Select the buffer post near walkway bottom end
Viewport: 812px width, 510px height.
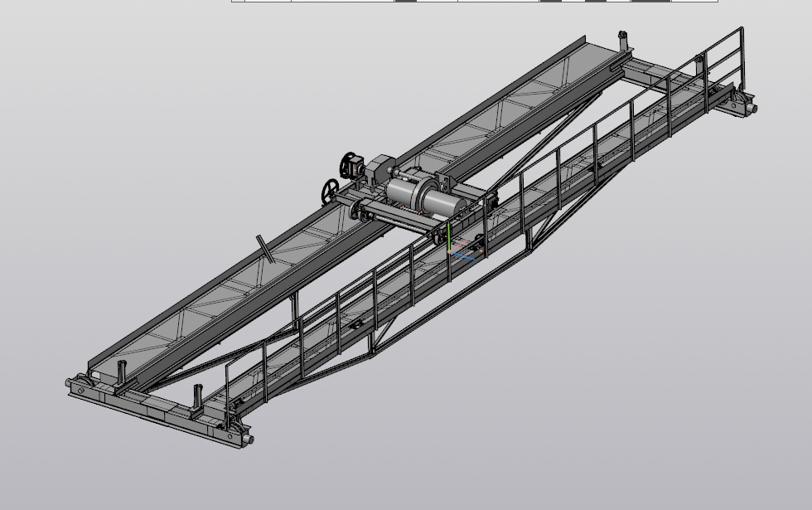coord(197,397)
